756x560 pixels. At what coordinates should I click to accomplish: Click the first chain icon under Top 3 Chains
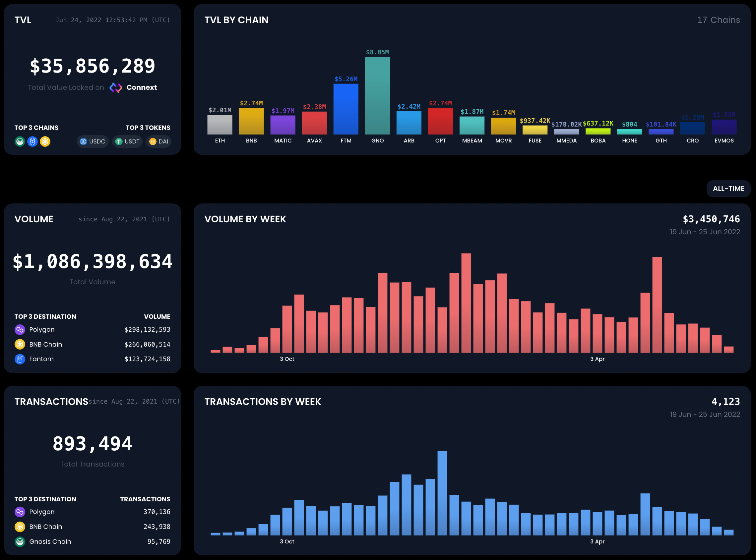point(20,142)
